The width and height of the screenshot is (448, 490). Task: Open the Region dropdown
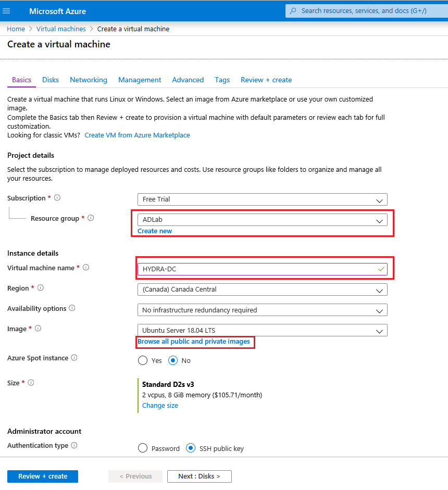click(262, 290)
